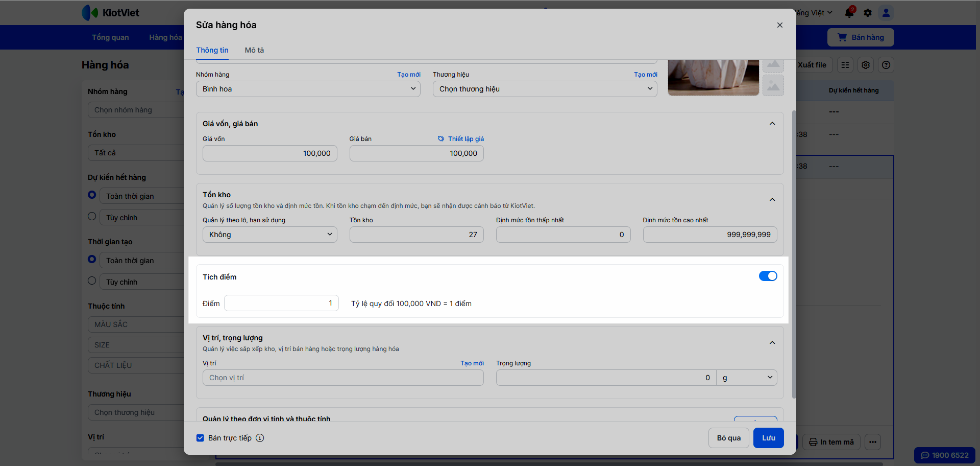
Task: Click the info icon beside Bán trực tiếp
Action: (x=260, y=438)
